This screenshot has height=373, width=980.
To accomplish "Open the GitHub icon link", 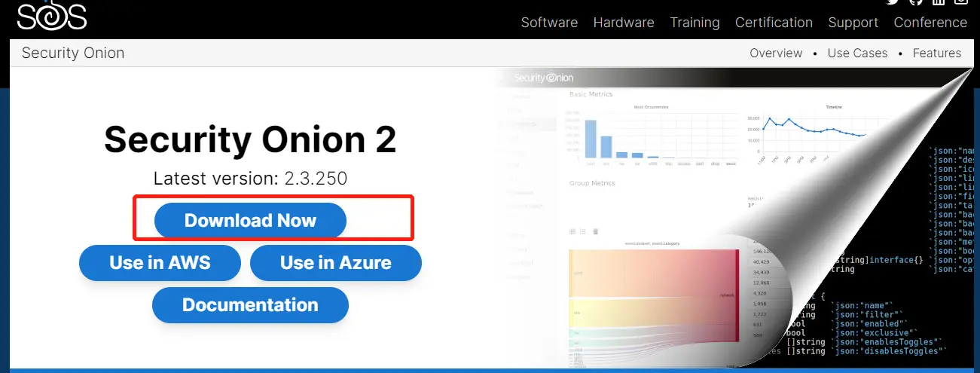I will (915, 2).
